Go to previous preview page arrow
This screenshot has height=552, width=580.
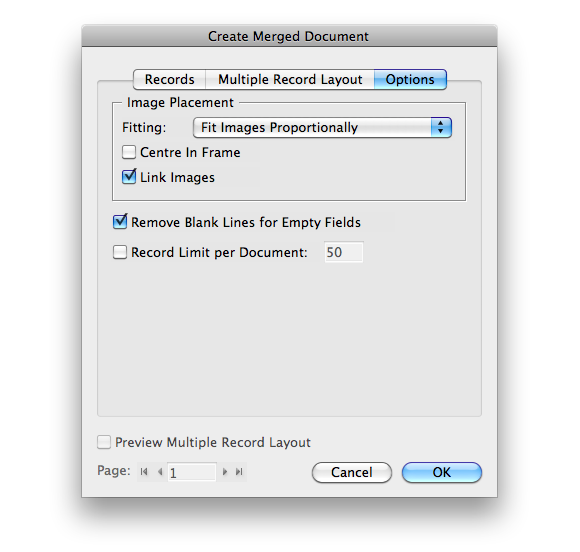[160, 472]
